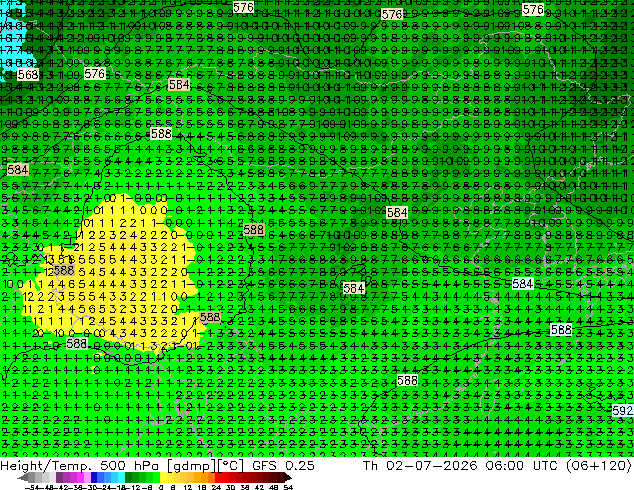Pick the cyan swatch in the color scale

click(121, 477)
